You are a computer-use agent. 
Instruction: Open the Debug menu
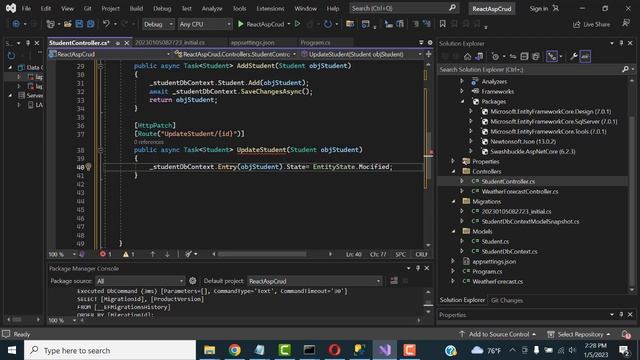[x=162, y=8]
